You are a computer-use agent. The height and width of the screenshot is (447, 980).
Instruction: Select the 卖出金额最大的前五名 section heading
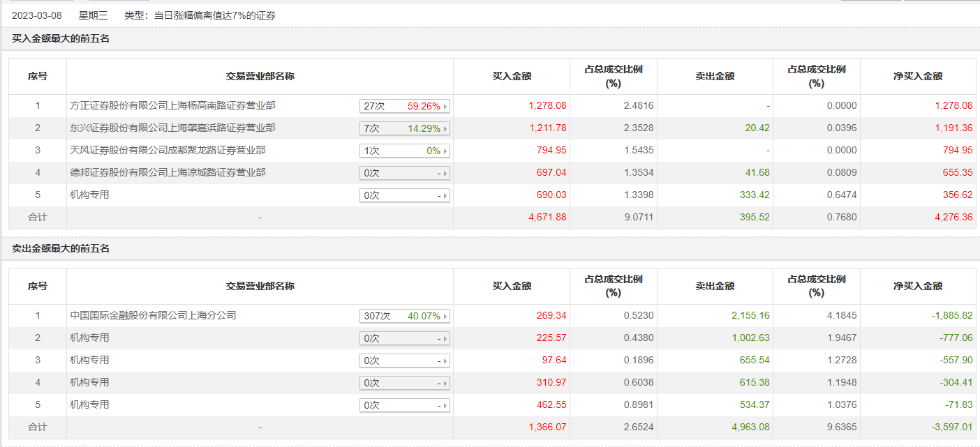coord(61,249)
